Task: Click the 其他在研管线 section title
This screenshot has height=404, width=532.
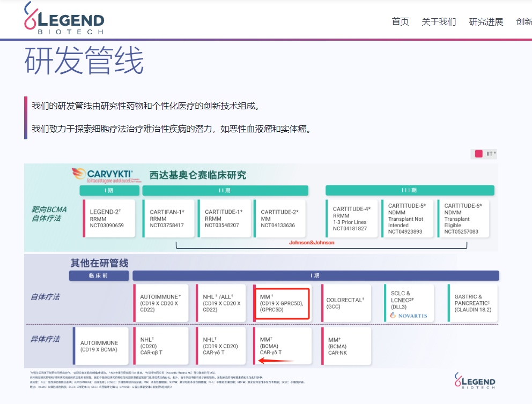Action: [x=99, y=263]
